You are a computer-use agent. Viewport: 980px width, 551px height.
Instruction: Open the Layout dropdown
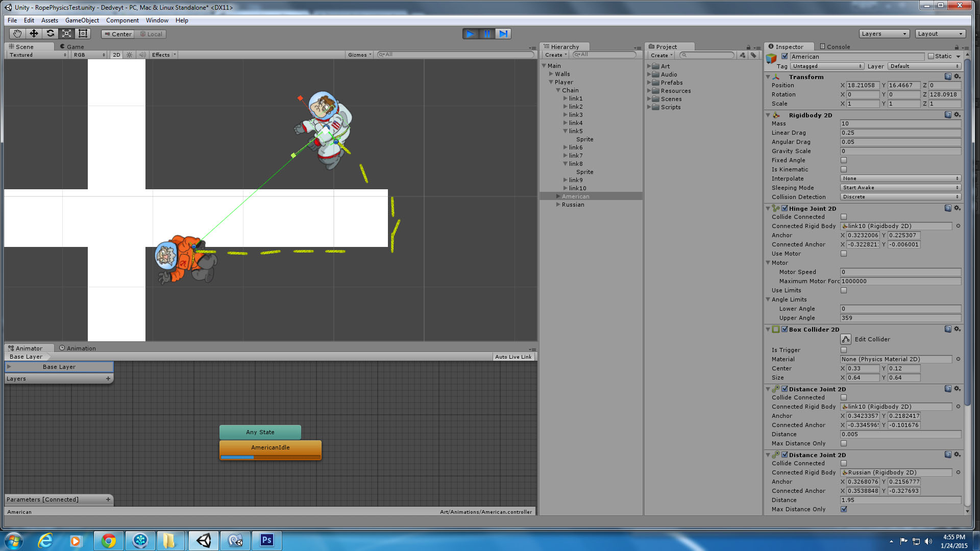coord(940,34)
